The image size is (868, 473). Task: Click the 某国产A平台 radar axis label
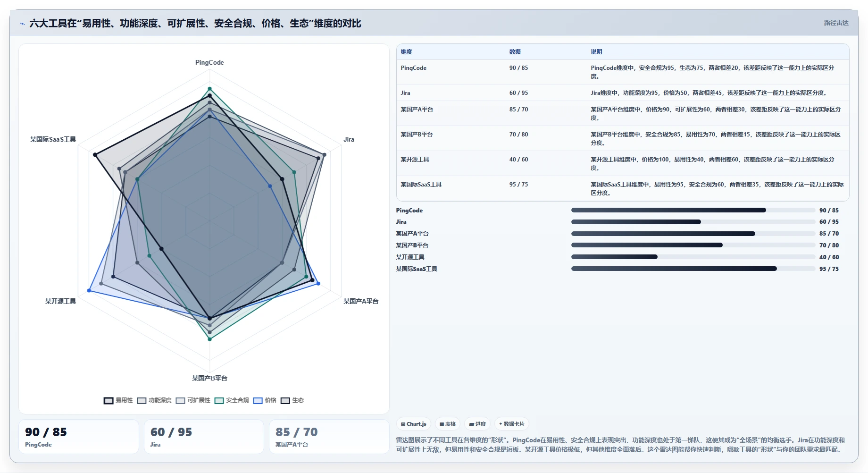pos(361,301)
